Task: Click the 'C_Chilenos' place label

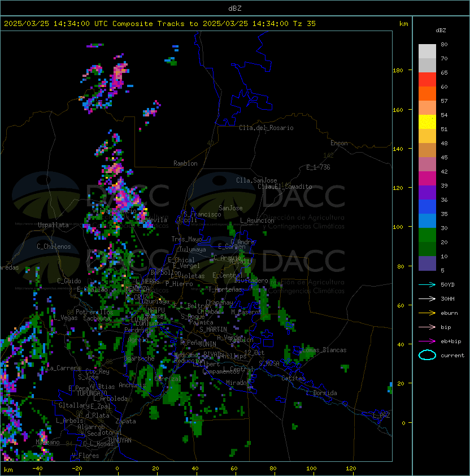Action: pyautogui.click(x=54, y=246)
